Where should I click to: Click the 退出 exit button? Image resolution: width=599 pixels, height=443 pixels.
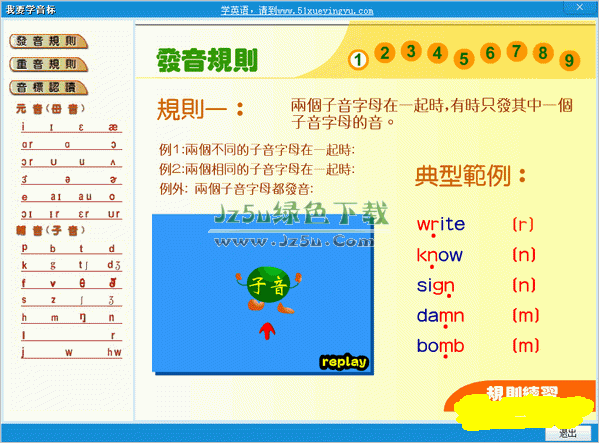(x=568, y=433)
